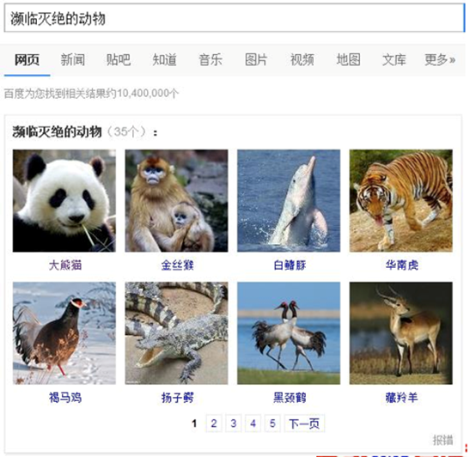Click the giant panda thumbnail
The height and width of the screenshot is (457, 476).
[x=64, y=201]
